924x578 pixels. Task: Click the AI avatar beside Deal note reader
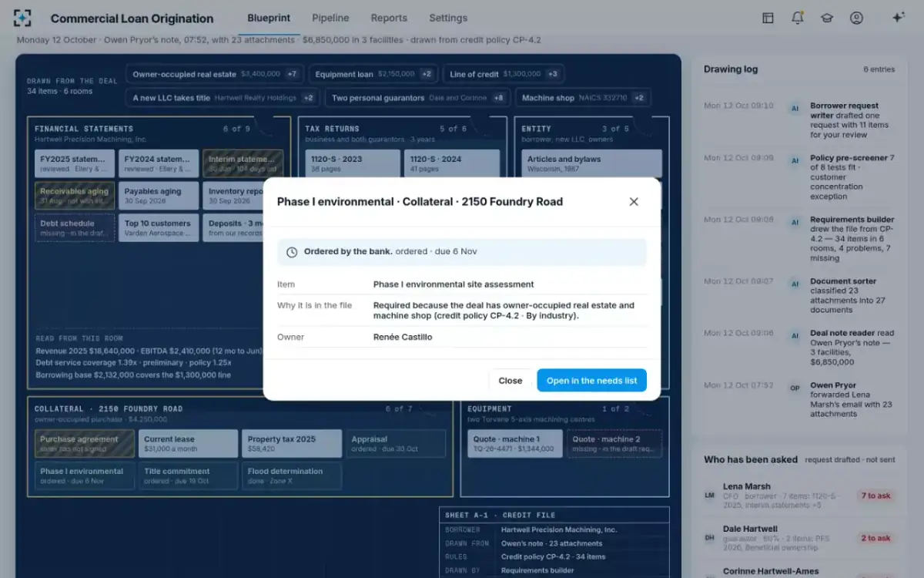(x=795, y=336)
